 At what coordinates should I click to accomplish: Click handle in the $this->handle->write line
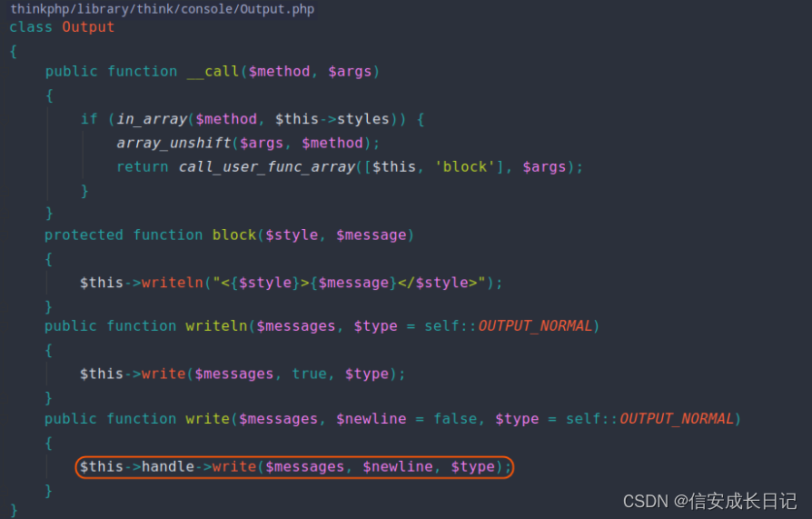(168, 466)
